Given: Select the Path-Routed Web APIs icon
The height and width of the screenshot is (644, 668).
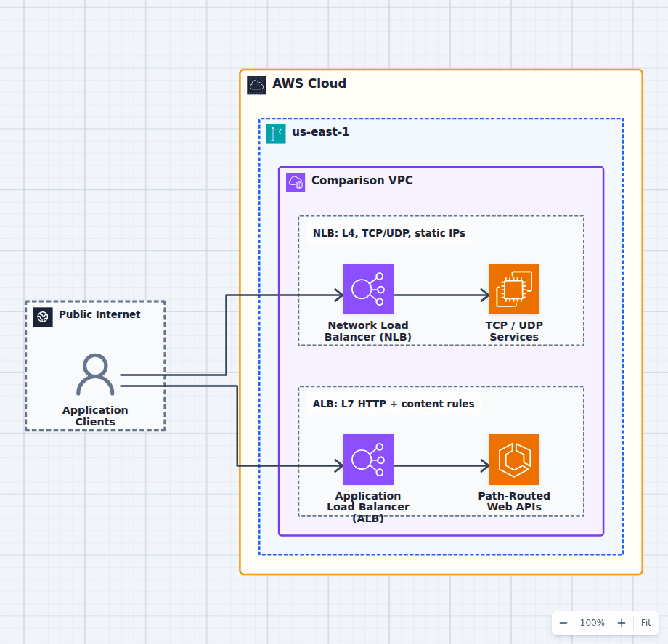Looking at the screenshot, I should 514,460.
